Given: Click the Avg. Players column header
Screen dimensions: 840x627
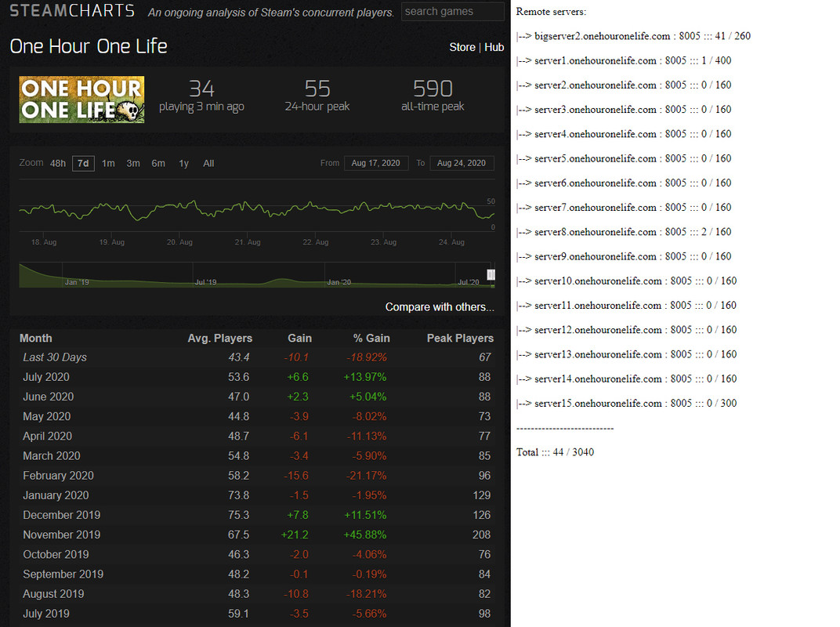Looking at the screenshot, I should (219, 338).
